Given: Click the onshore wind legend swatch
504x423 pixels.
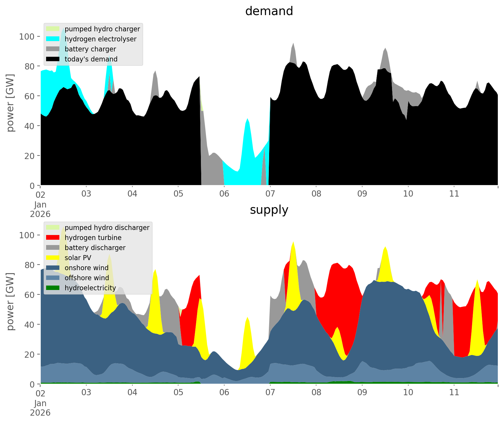Looking at the screenshot, I should pyautogui.click(x=53, y=268).
